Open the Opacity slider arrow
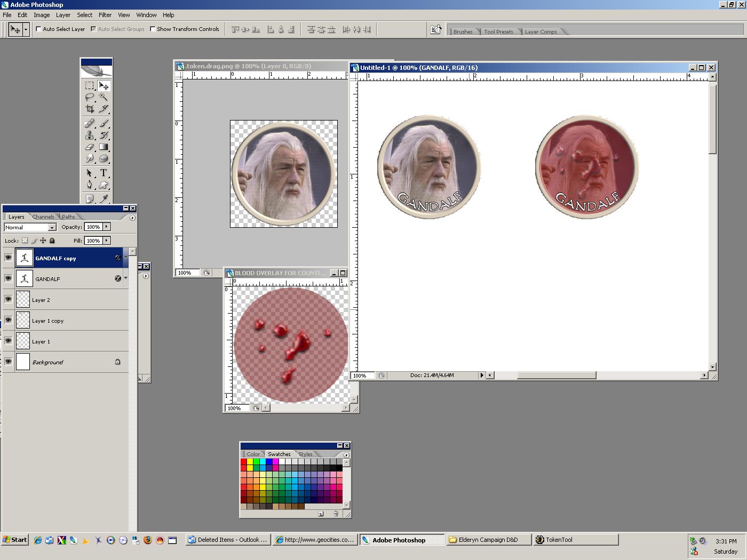Image resolution: width=747 pixels, height=560 pixels. 107,227
